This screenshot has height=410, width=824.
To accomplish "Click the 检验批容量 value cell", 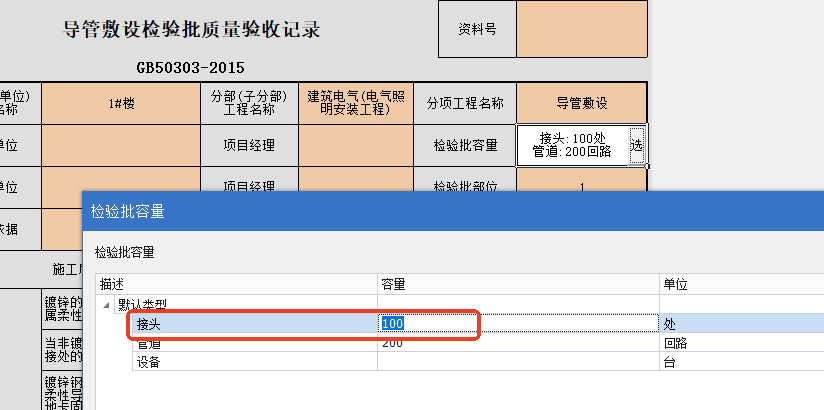I will [x=573, y=145].
